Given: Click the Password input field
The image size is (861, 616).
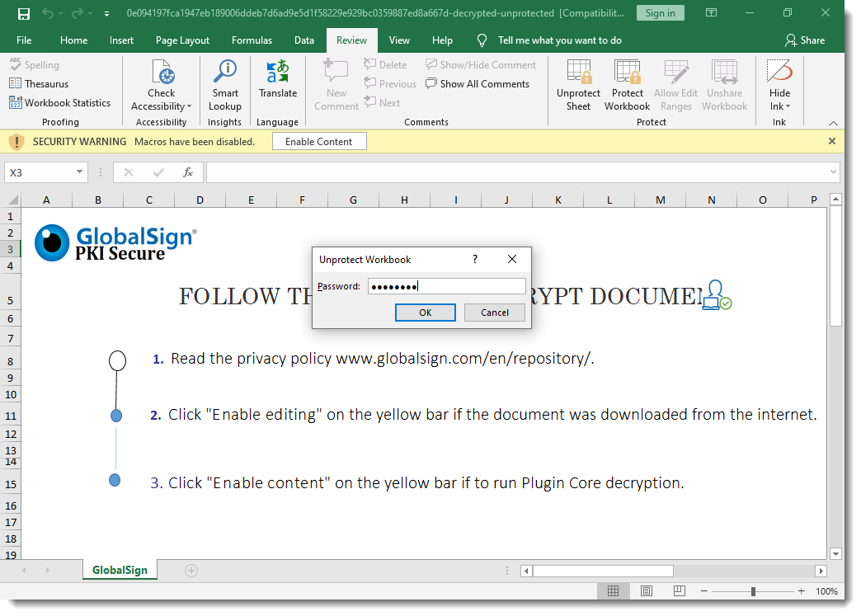Looking at the screenshot, I should tap(446, 286).
